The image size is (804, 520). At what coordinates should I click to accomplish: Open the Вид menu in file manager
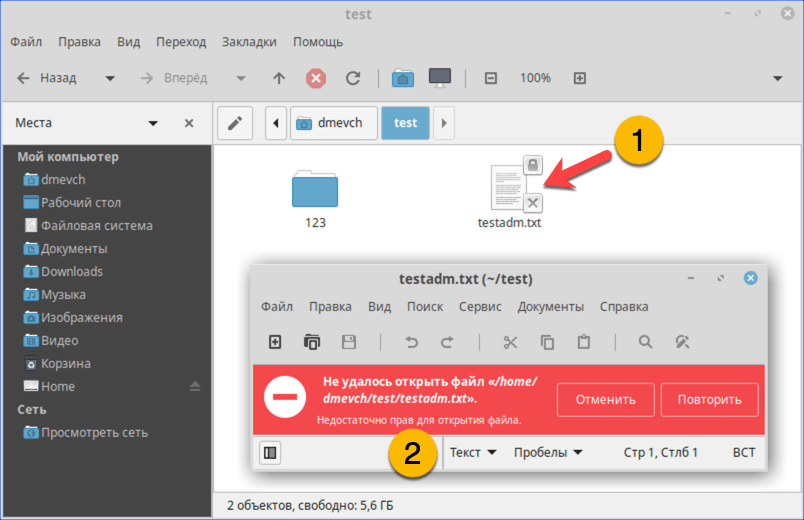point(129,42)
